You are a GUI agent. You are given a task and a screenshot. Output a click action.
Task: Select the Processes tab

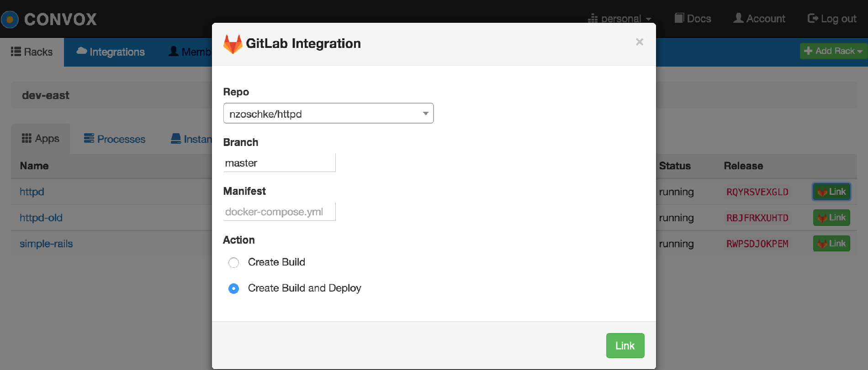coord(115,139)
